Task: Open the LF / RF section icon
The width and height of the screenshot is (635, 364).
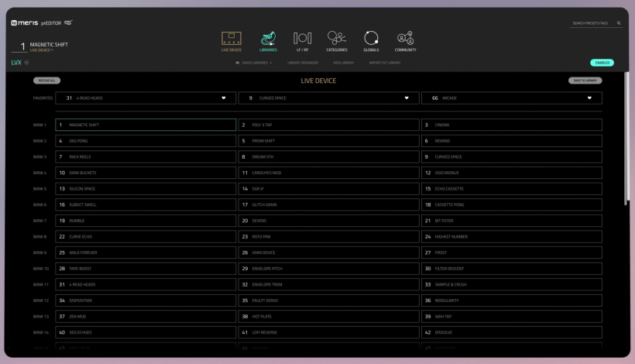Action: coord(302,39)
